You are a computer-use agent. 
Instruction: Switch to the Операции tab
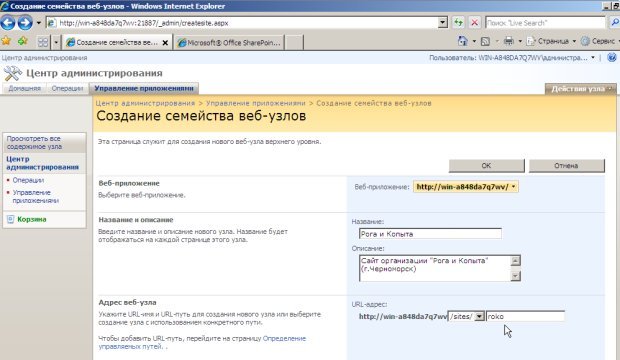67,88
